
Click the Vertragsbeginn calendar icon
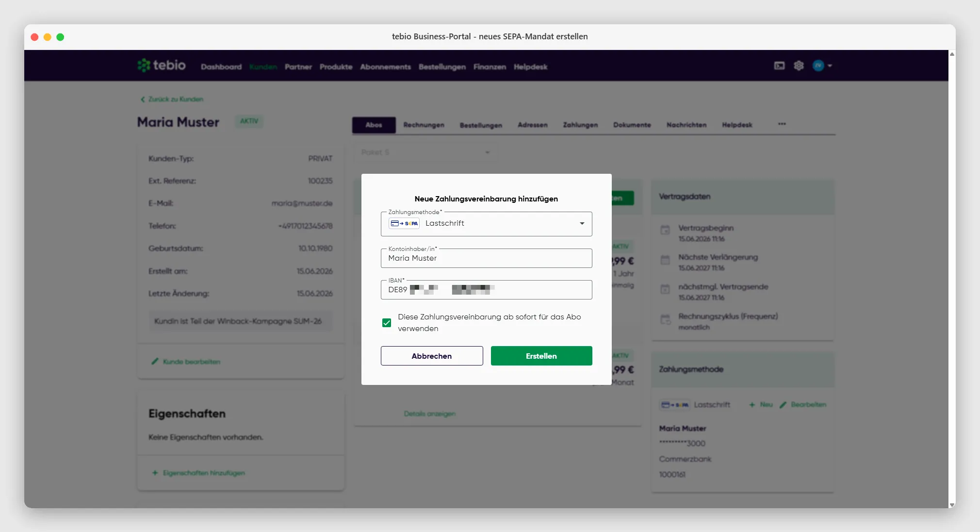(x=665, y=230)
